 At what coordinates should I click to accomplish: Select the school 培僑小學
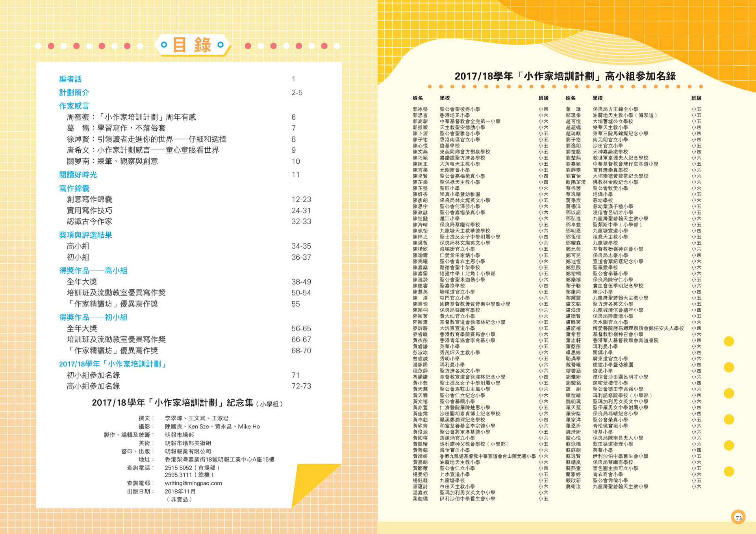coord(603,194)
